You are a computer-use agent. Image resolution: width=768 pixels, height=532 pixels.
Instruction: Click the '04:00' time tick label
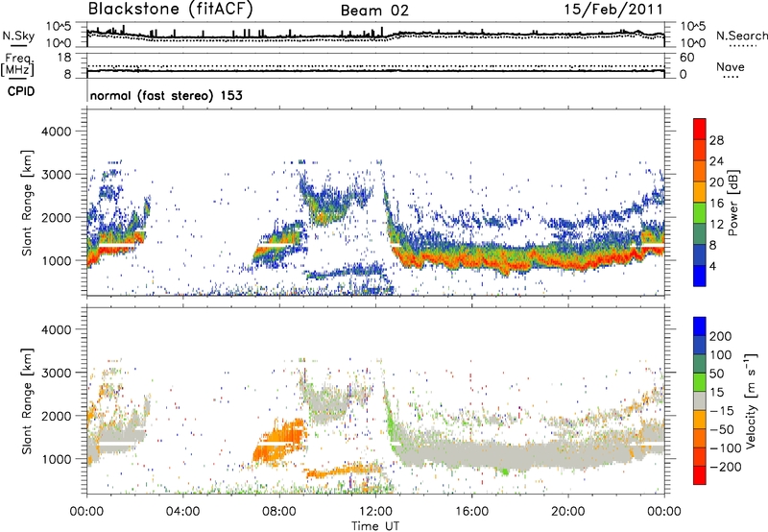[183, 512]
